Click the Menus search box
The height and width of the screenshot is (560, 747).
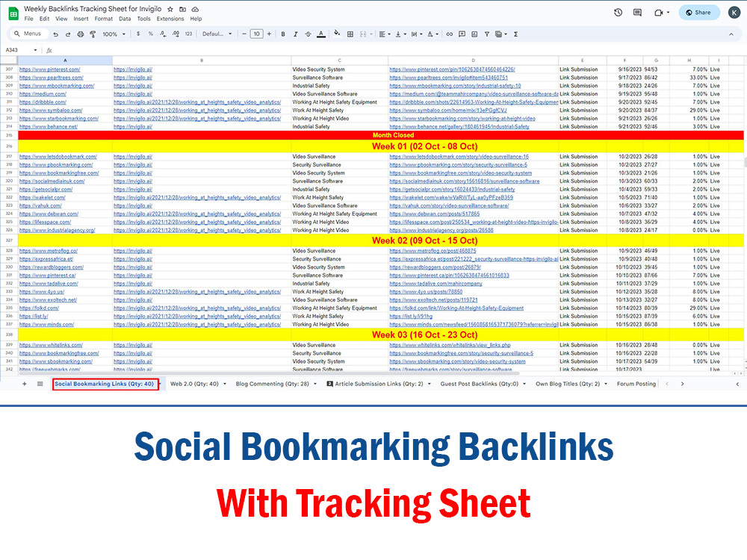point(28,34)
